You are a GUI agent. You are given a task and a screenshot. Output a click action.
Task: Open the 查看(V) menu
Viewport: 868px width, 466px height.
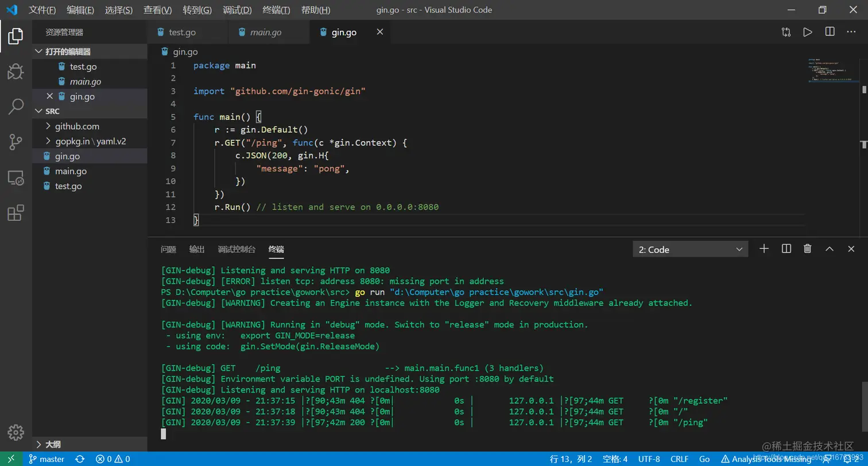pyautogui.click(x=157, y=10)
